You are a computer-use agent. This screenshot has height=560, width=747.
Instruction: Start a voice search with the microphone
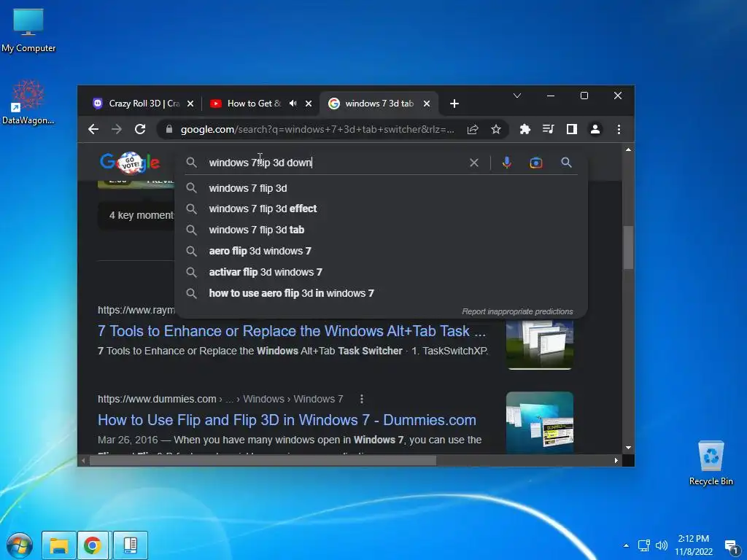507,163
